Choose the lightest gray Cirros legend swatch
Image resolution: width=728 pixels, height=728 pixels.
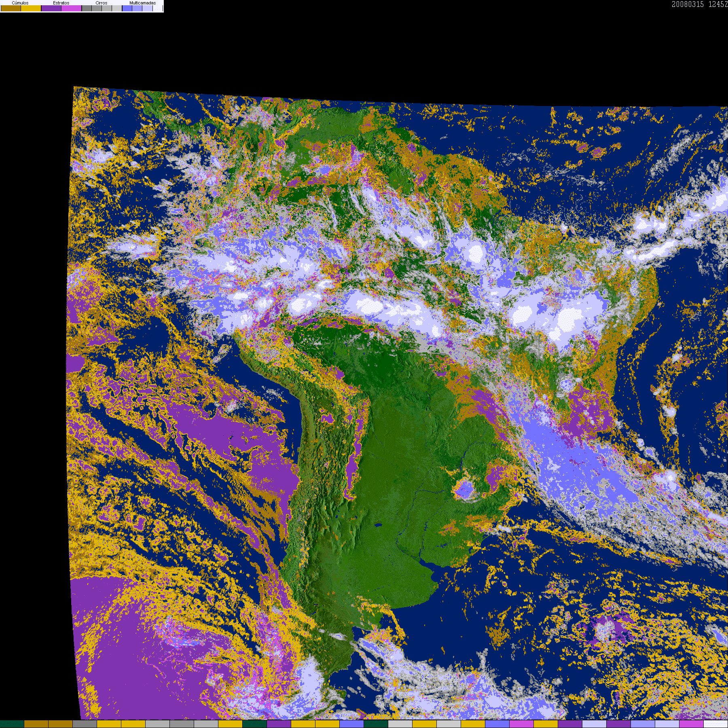tap(117, 8)
